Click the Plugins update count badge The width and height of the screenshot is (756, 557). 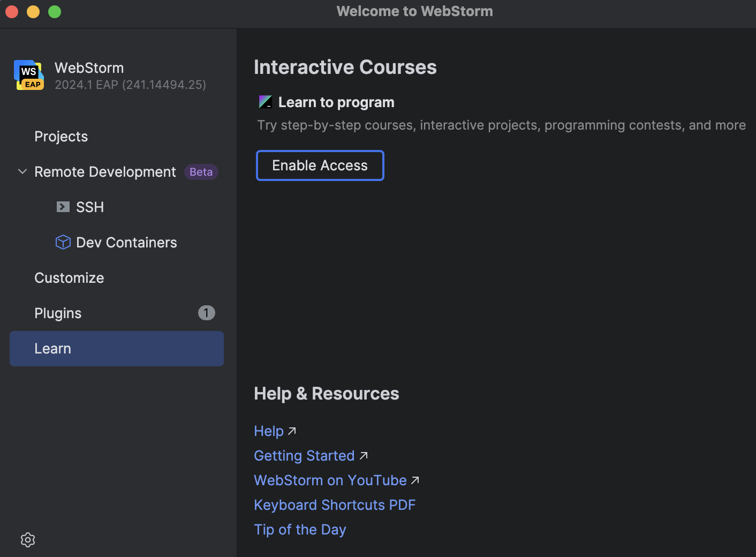pos(207,313)
